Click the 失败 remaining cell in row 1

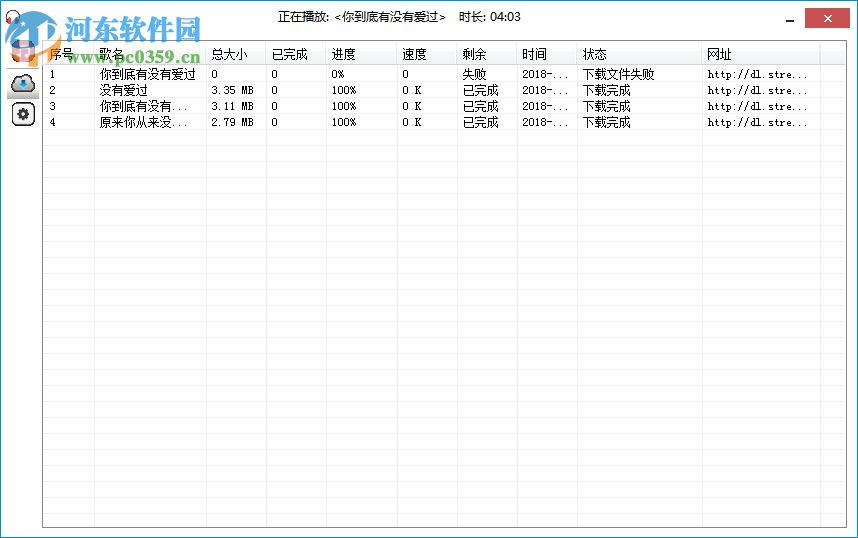click(x=474, y=74)
